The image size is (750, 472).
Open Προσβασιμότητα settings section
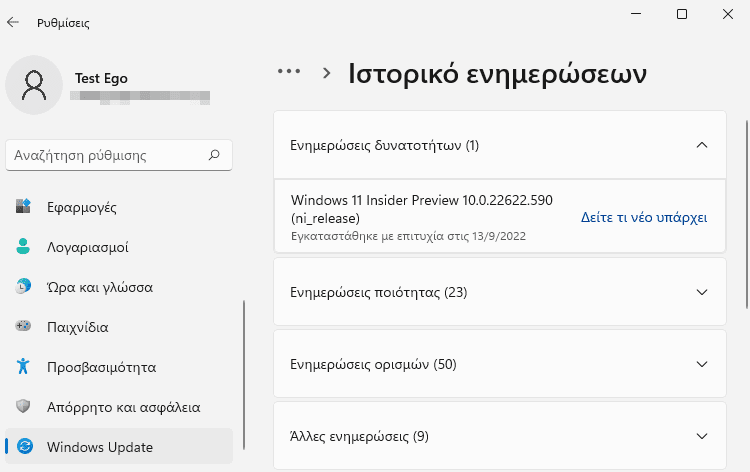click(119, 367)
